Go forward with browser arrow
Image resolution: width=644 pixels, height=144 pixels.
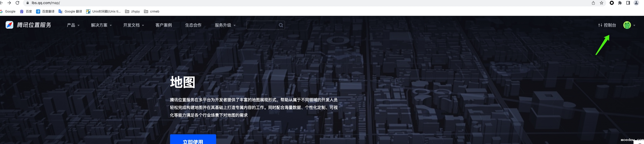click(x=9, y=3)
